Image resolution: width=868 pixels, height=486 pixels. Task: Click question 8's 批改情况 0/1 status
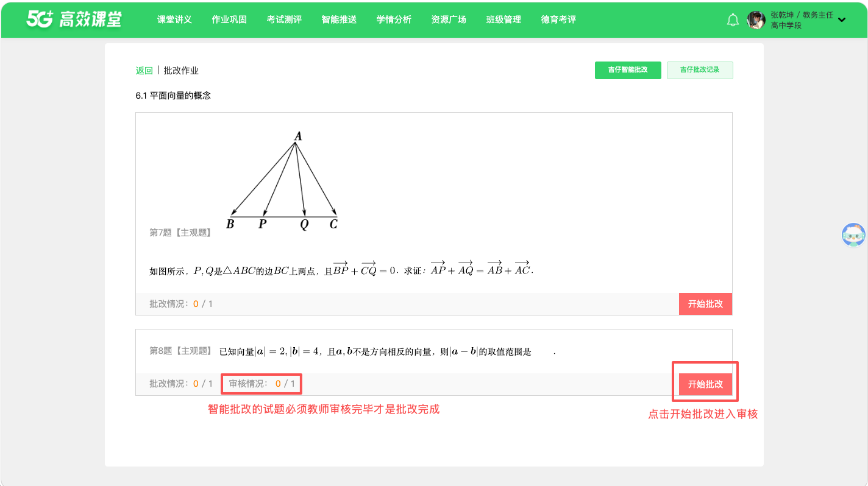pos(181,384)
